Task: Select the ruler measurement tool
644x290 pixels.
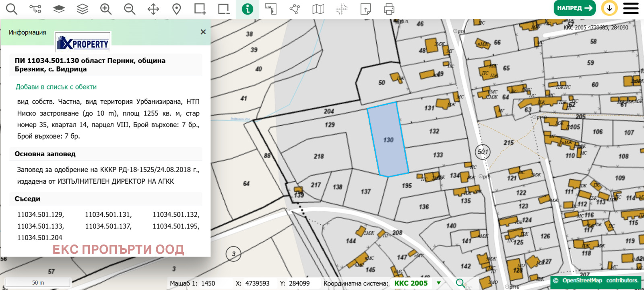Action: pyautogui.click(x=271, y=9)
